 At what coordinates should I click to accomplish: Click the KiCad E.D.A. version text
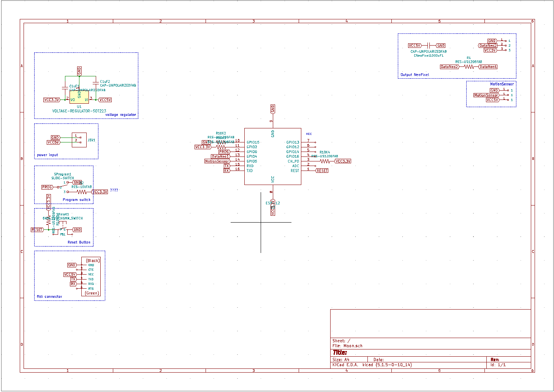pyautogui.click(x=372, y=365)
